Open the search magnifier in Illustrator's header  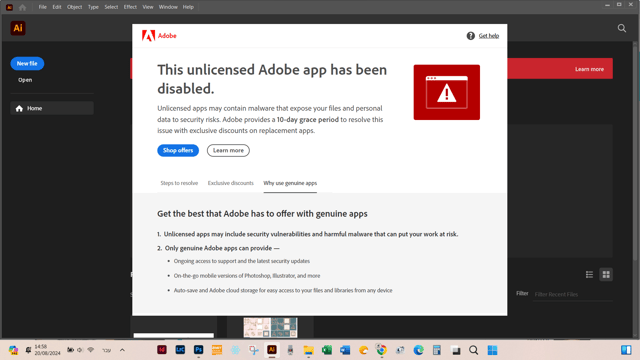tap(622, 28)
